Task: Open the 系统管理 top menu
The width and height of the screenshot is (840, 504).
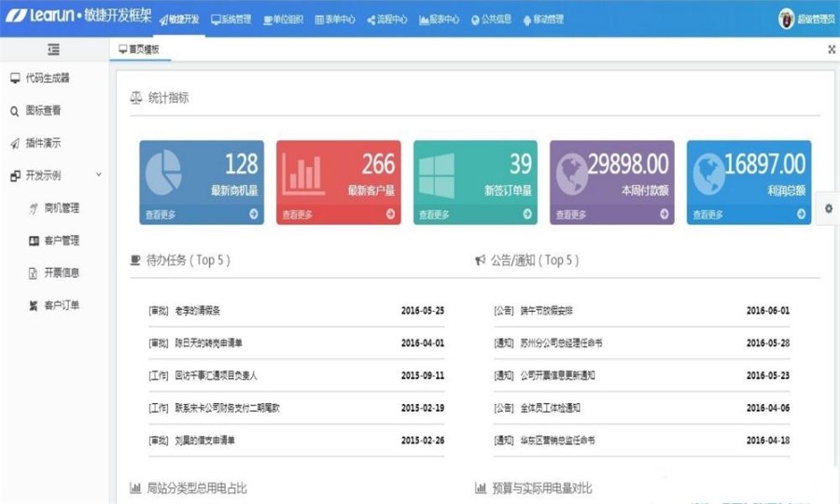Action: point(231,20)
